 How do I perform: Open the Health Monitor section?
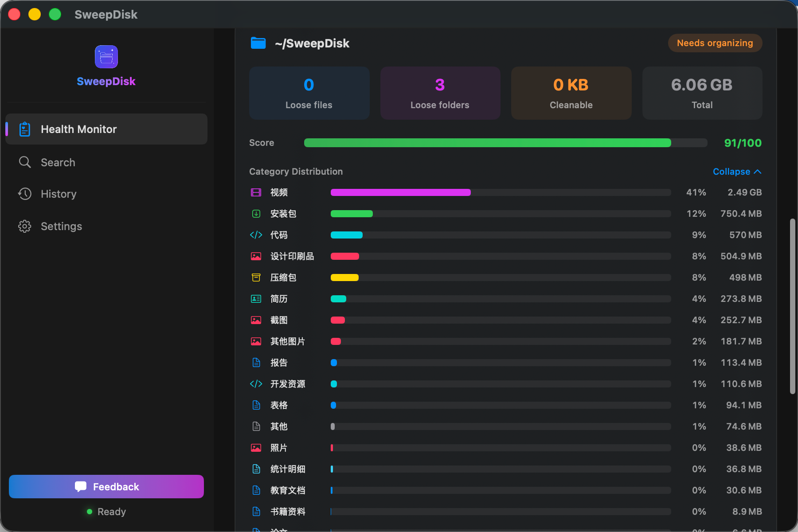click(106, 129)
